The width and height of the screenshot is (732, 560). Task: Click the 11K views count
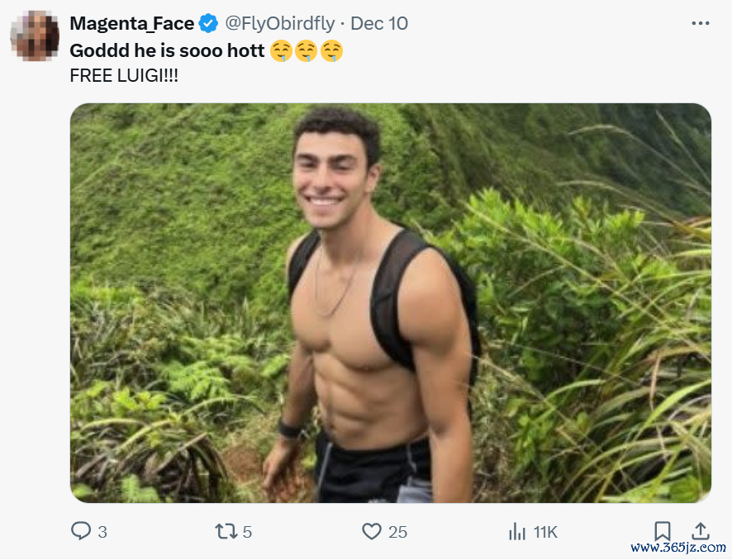click(x=545, y=532)
